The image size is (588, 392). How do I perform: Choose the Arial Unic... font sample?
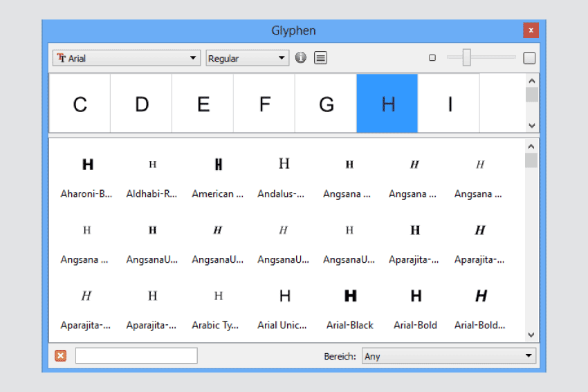283,309
